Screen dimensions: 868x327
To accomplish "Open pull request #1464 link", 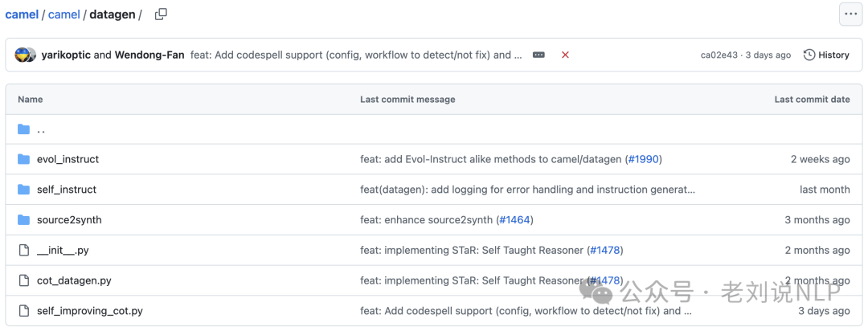I will [515, 219].
